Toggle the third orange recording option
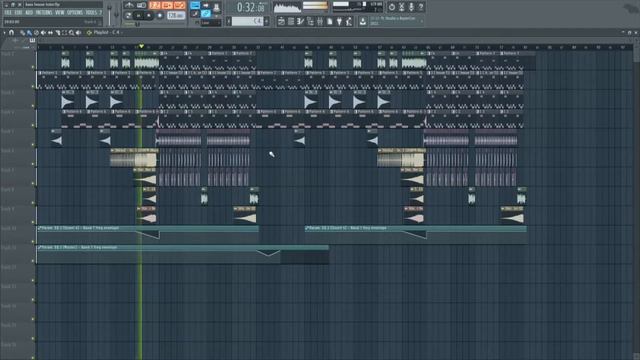 pyautogui.click(x=179, y=5)
